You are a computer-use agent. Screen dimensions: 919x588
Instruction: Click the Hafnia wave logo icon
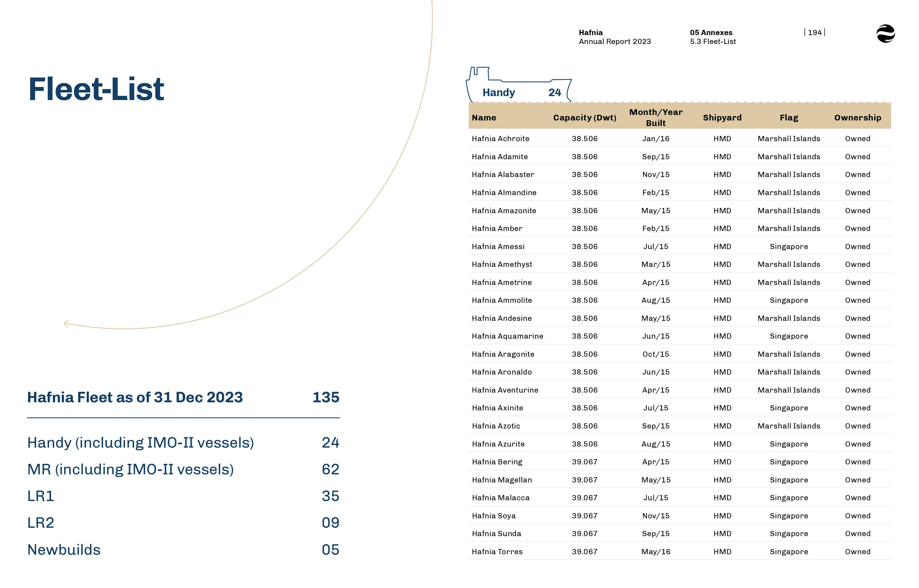click(x=885, y=34)
